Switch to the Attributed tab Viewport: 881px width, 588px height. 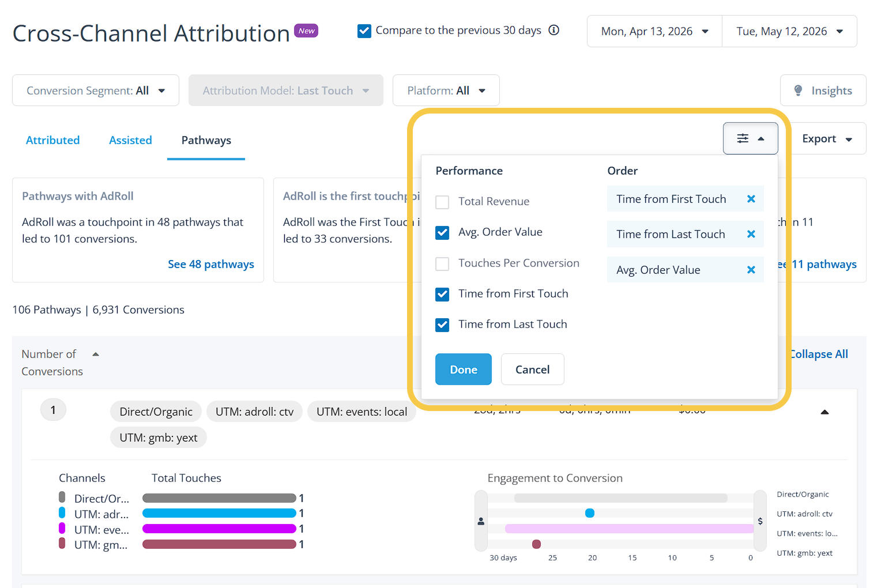[x=52, y=140]
